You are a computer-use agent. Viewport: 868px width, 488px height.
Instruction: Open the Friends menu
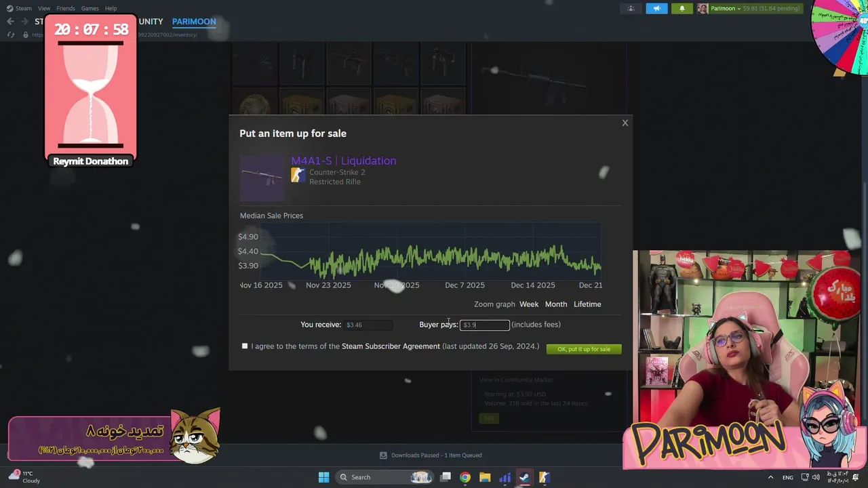(66, 8)
